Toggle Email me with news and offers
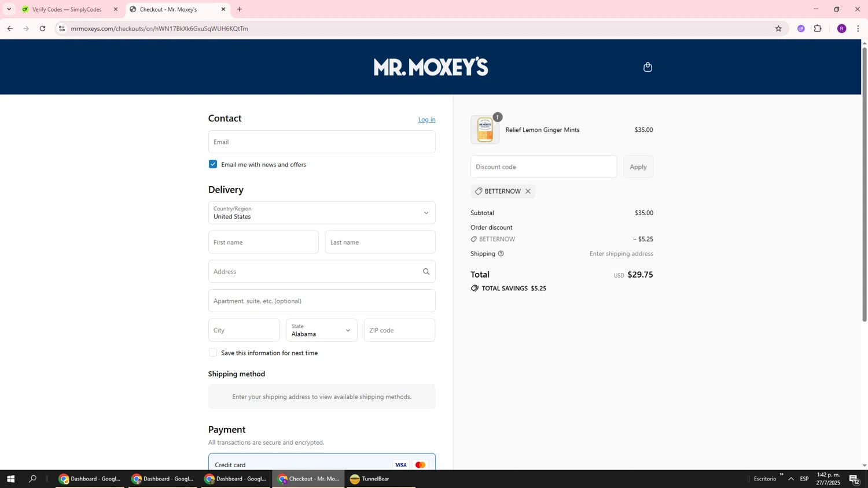The width and height of the screenshot is (868, 488). tap(213, 164)
